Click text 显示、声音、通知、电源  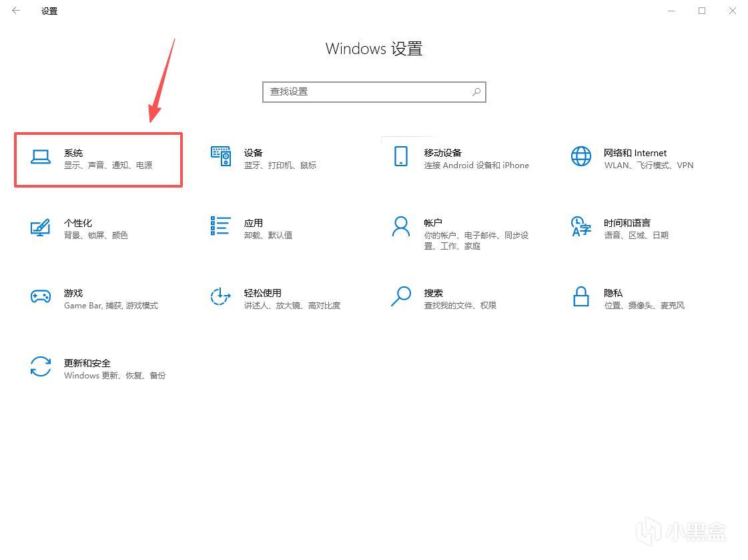pyautogui.click(x=108, y=165)
